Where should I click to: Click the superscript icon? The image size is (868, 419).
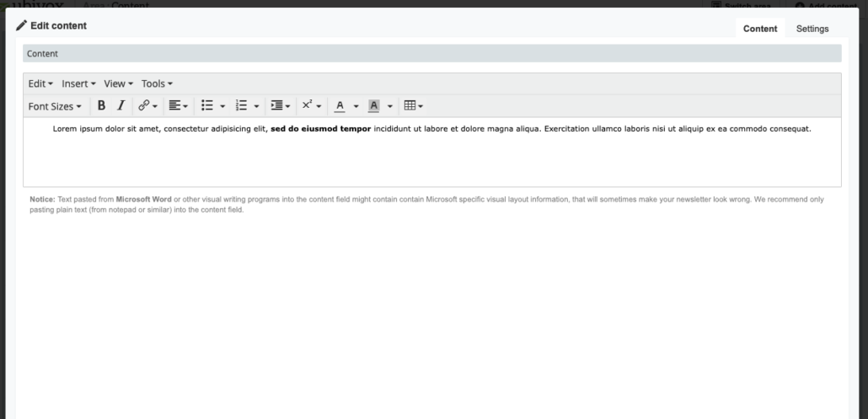tap(308, 105)
